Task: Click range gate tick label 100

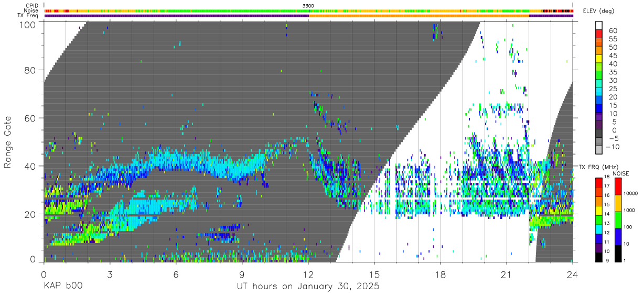Action: point(27,25)
